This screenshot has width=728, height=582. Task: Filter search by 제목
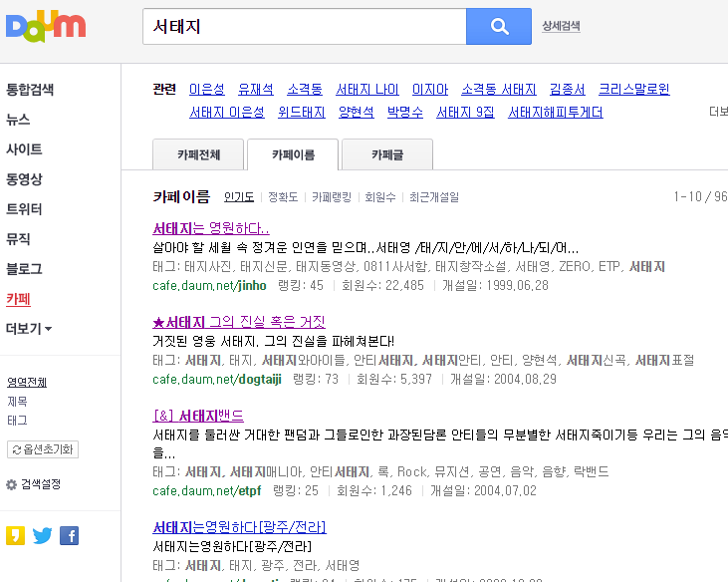tap(17, 402)
